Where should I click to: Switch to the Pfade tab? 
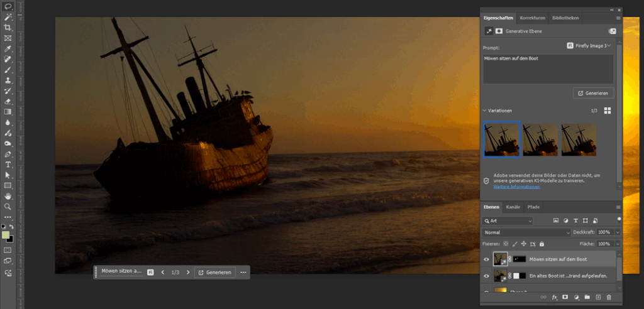point(533,207)
